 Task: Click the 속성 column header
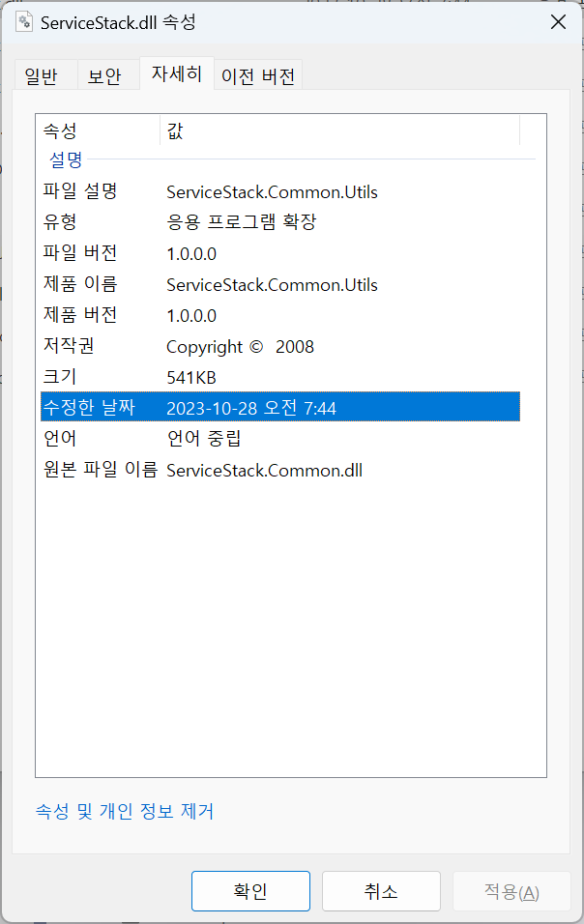[98, 130]
